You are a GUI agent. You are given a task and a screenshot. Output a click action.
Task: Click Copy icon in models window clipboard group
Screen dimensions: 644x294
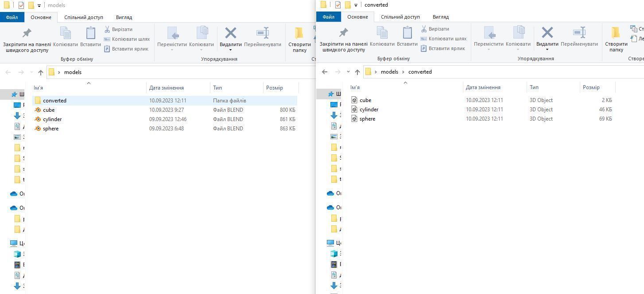click(66, 33)
